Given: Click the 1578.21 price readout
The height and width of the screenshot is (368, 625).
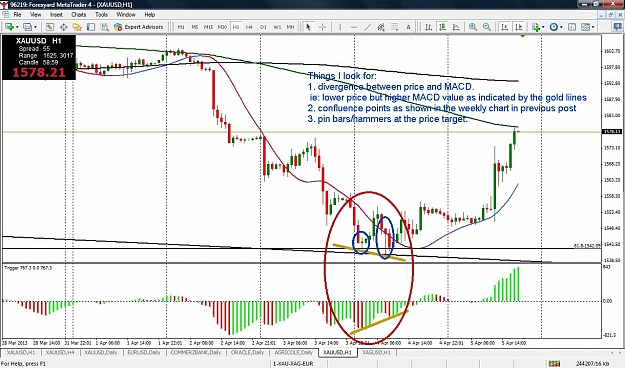Looking at the screenshot, I should (x=38, y=73).
